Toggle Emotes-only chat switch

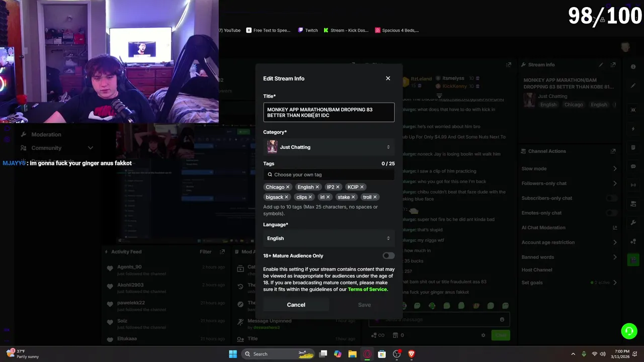pos(611,213)
